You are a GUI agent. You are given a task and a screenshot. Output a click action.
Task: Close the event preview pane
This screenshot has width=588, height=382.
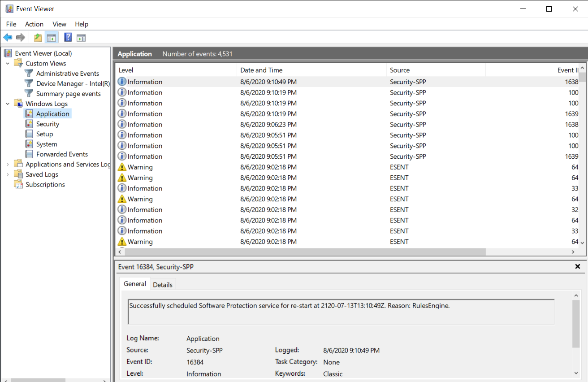[578, 266]
